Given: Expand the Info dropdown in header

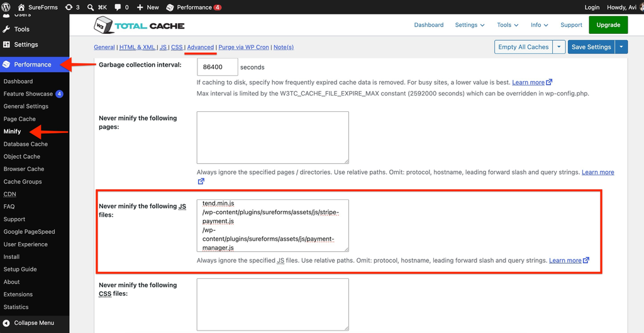Looking at the screenshot, I should coord(539,25).
